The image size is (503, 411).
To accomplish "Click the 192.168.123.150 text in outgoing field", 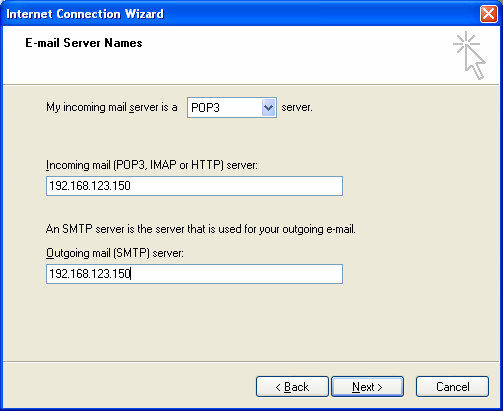I will [x=90, y=274].
